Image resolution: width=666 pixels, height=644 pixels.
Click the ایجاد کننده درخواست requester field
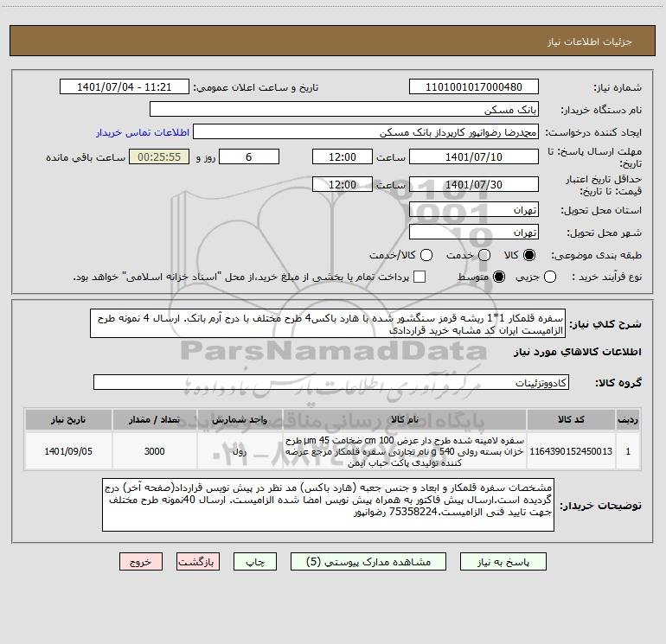click(x=366, y=132)
